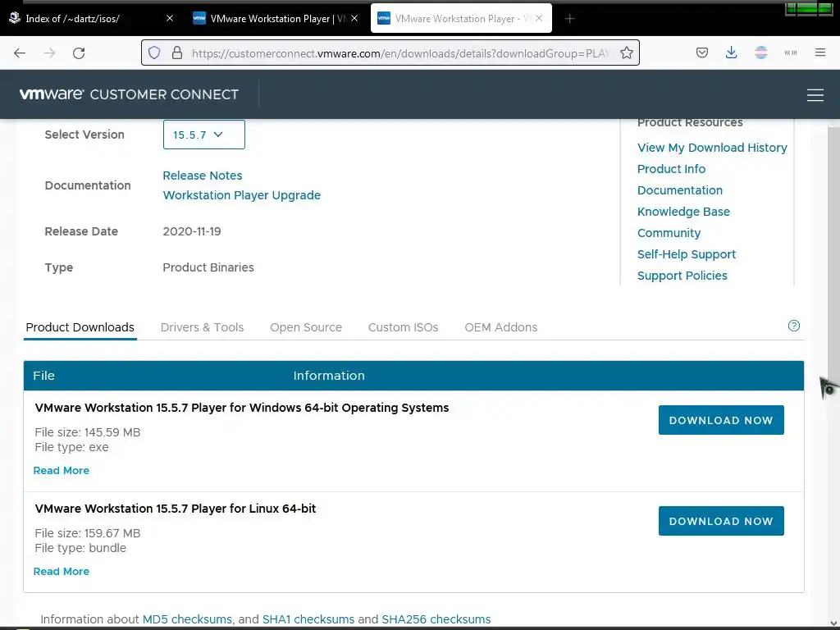Click the help question mark icon

tap(793, 326)
